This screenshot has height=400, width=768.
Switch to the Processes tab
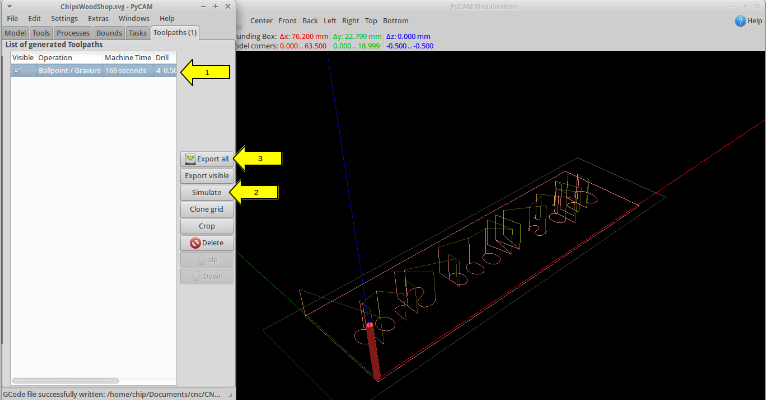pos(73,33)
